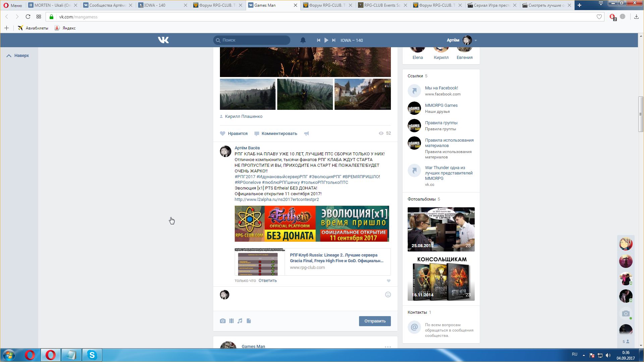
Task: Open the landscape screenshot thumbnail
Action: click(248, 94)
